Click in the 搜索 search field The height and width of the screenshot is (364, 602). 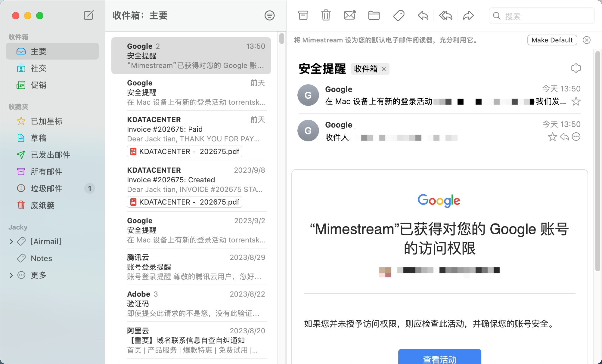click(542, 16)
